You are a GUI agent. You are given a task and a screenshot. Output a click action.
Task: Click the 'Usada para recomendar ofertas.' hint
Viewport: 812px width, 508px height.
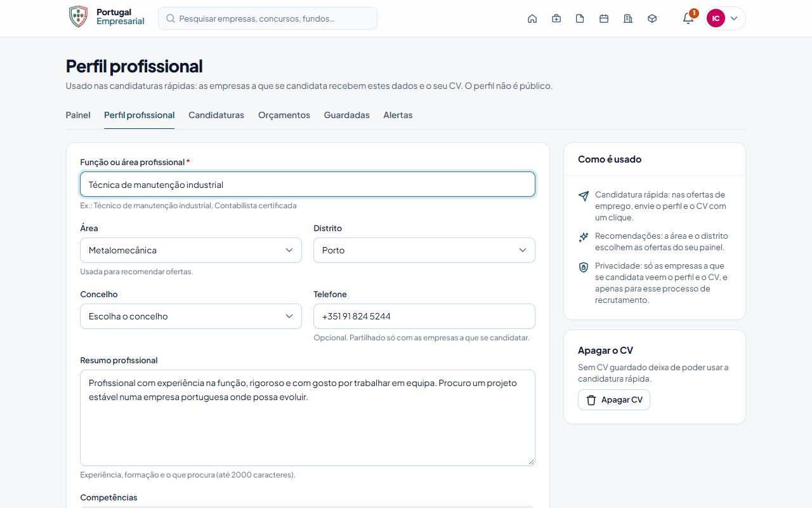136,272
